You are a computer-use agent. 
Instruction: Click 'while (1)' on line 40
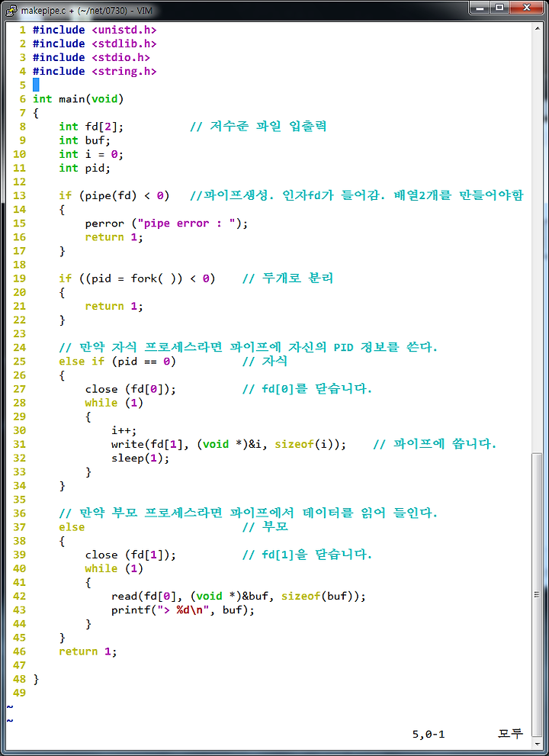coord(114,568)
